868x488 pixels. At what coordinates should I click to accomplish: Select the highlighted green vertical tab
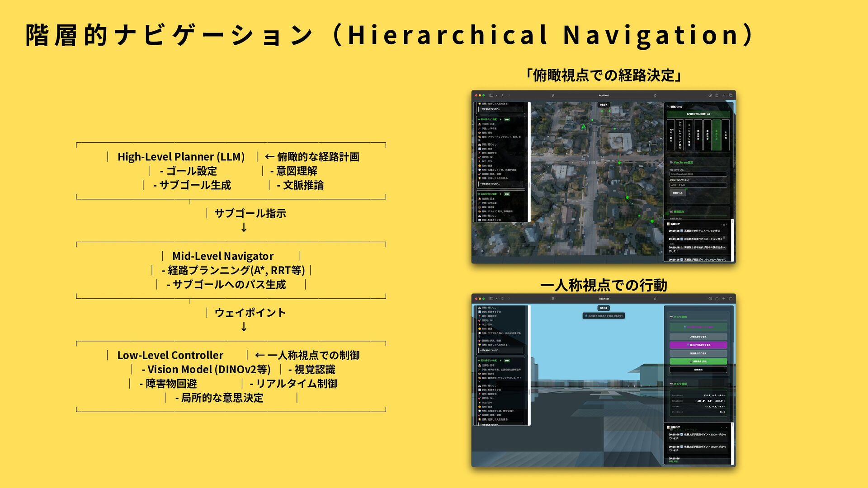coord(717,135)
